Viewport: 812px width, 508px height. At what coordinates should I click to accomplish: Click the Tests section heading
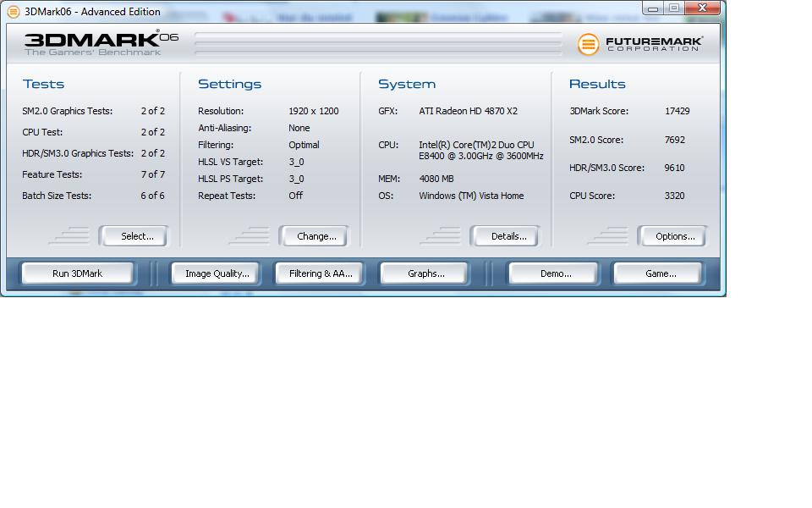pos(43,84)
